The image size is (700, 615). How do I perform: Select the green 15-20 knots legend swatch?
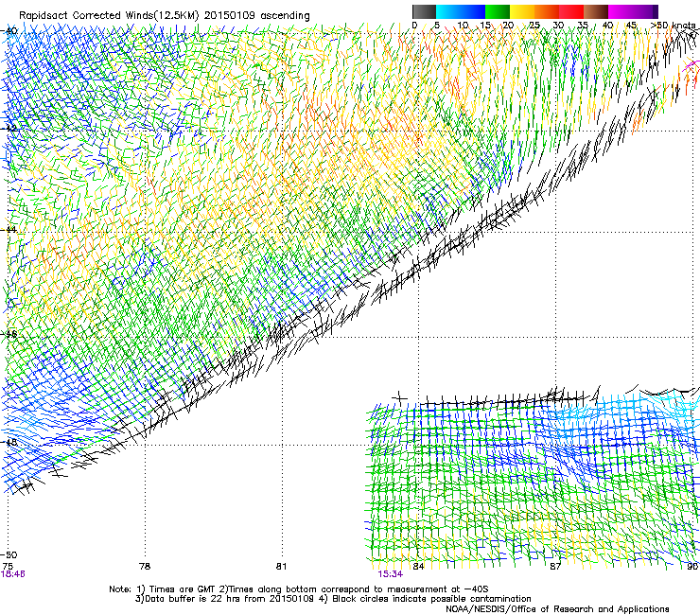pos(498,11)
